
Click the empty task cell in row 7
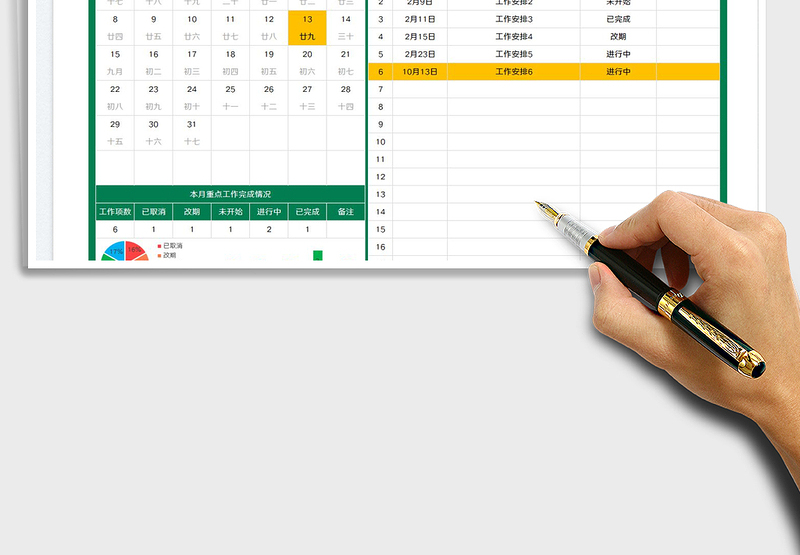514,89
